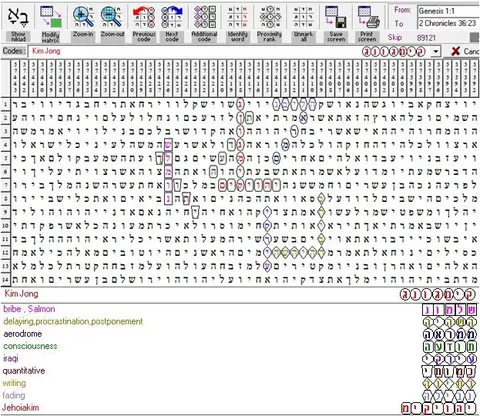Viewport: 480px width, 416px height.
Task: Select the 'delaying,procrastination,postponement' row
Action: pyautogui.click(x=240, y=322)
